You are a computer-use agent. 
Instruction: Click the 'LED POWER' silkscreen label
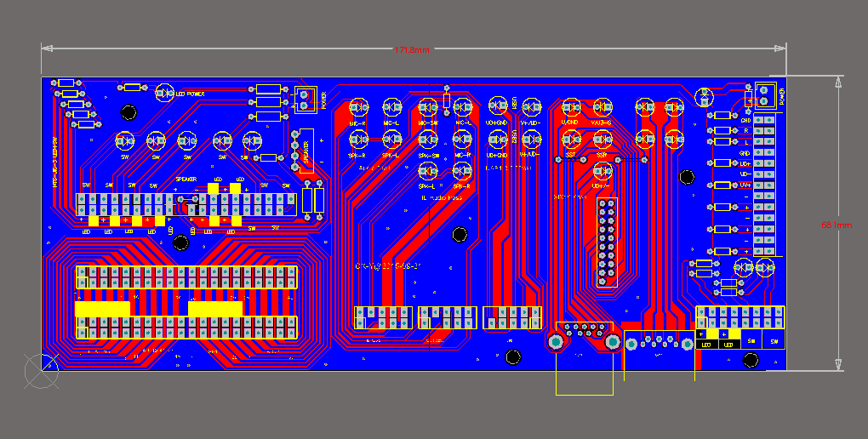pos(191,94)
